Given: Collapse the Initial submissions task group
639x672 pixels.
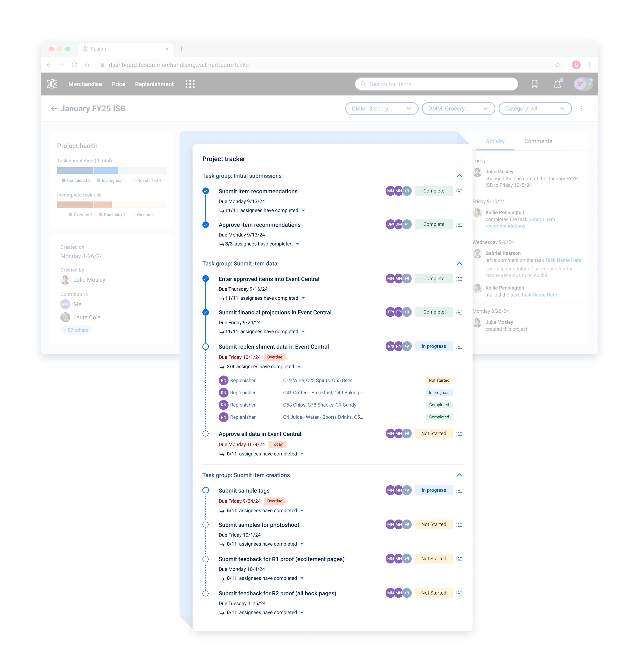Looking at the screenshot, I should (x=459, y=176).
